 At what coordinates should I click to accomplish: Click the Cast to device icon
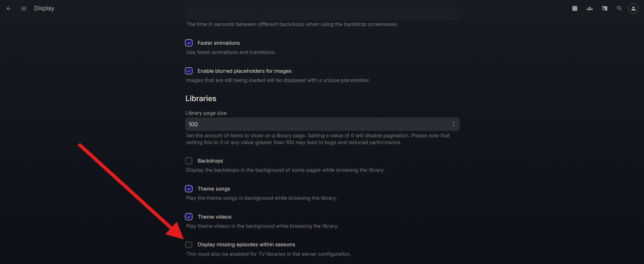(x=604, y=8)
